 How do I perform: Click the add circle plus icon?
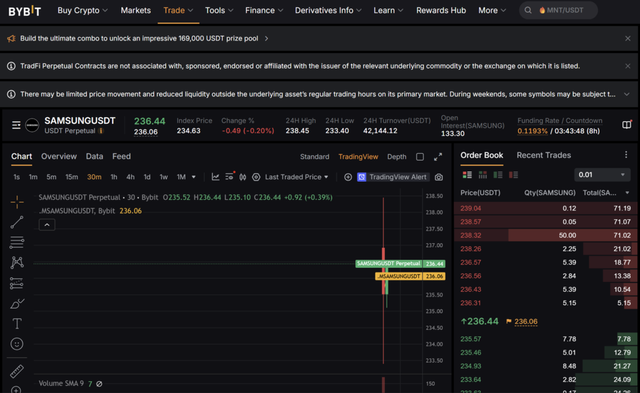(348, 177)
